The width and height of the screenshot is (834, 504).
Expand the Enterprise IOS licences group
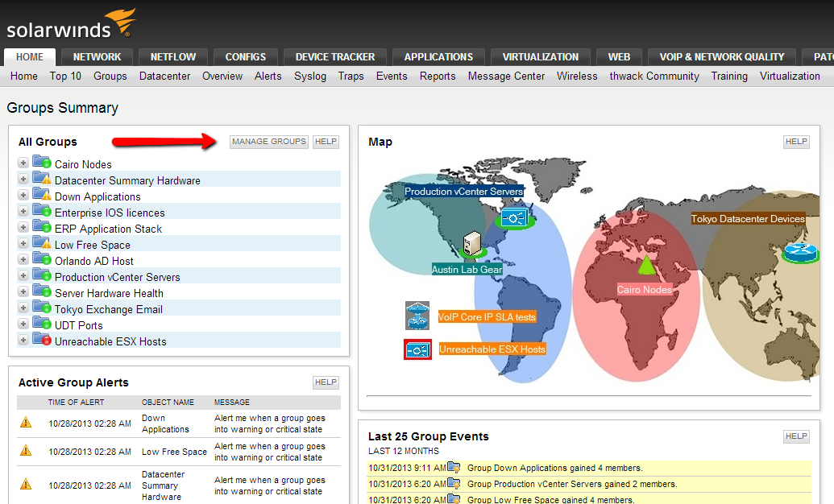pos(23,211)
